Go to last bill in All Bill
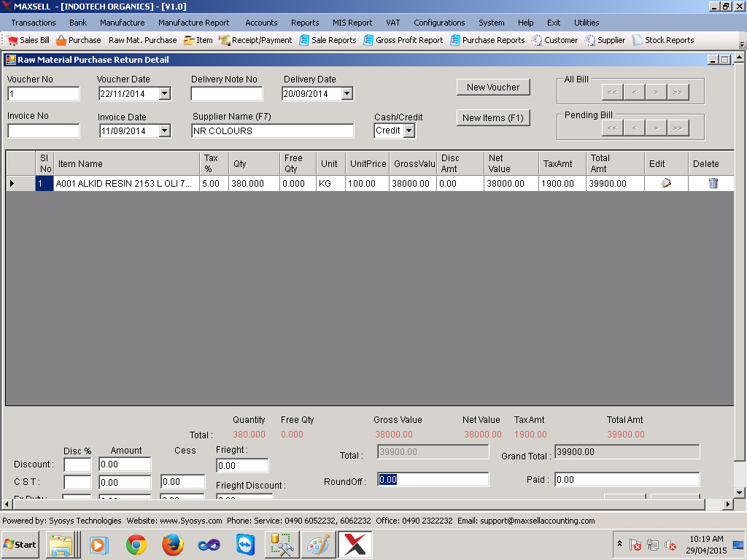Image resolution: width=747 pixels, height=560 pixels. pyautogui.click(x=678, y=93)
